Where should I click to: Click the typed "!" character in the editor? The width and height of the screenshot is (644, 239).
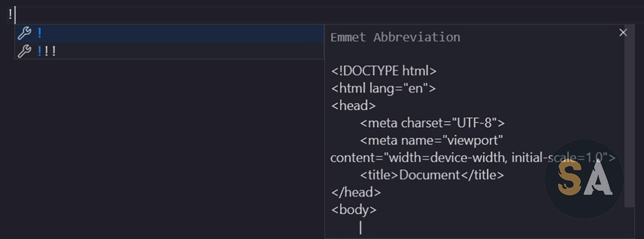(11, 15)
